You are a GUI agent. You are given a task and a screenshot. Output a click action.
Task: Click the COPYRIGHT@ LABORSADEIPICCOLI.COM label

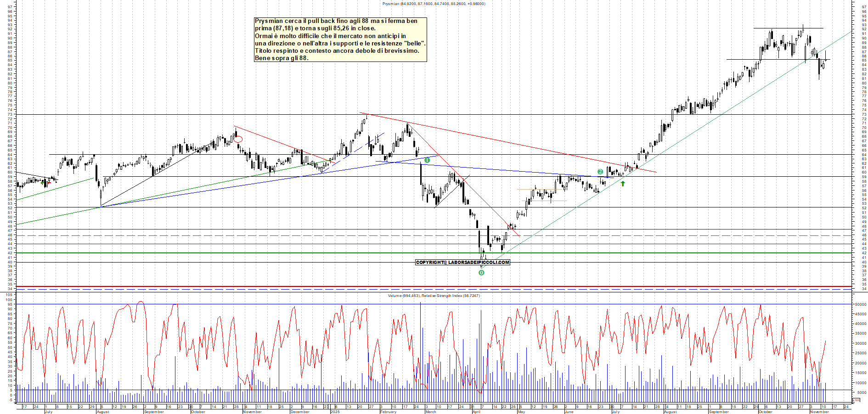[462, 262]
